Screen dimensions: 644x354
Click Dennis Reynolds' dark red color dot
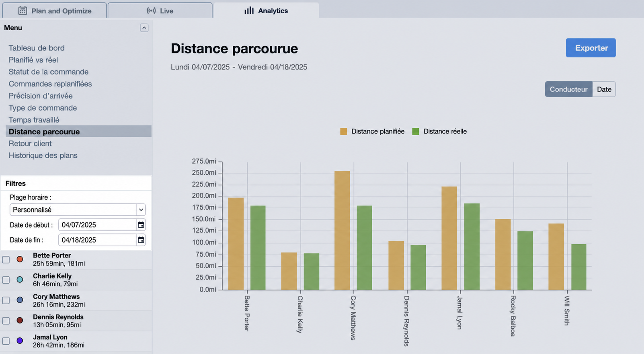20,321
